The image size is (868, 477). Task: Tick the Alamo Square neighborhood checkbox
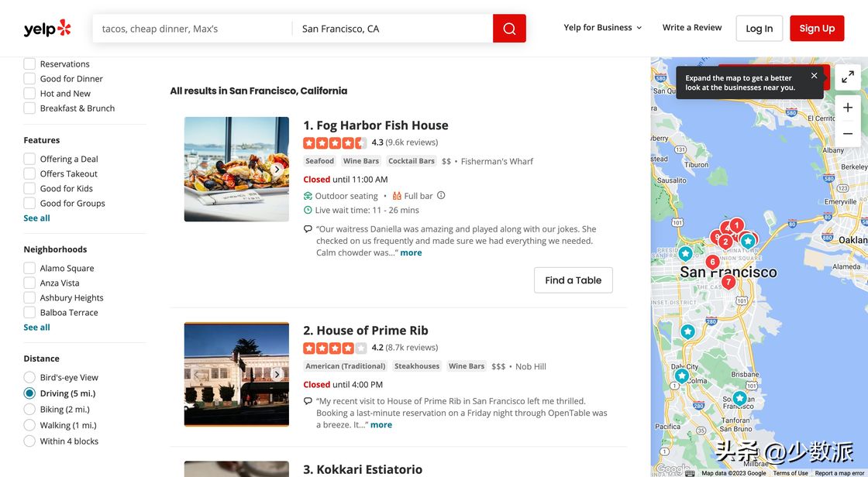pos(29,269)
